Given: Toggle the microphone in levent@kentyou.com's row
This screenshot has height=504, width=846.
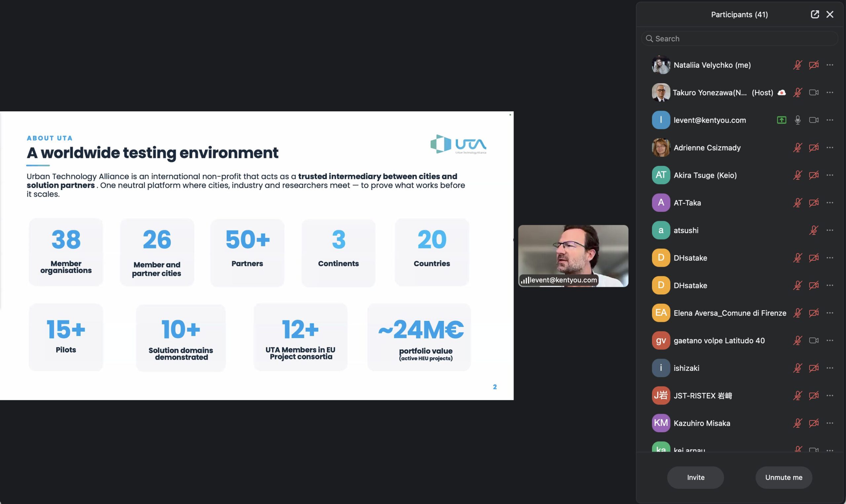Looking at the screenshot, I should [x=797, y=120].
